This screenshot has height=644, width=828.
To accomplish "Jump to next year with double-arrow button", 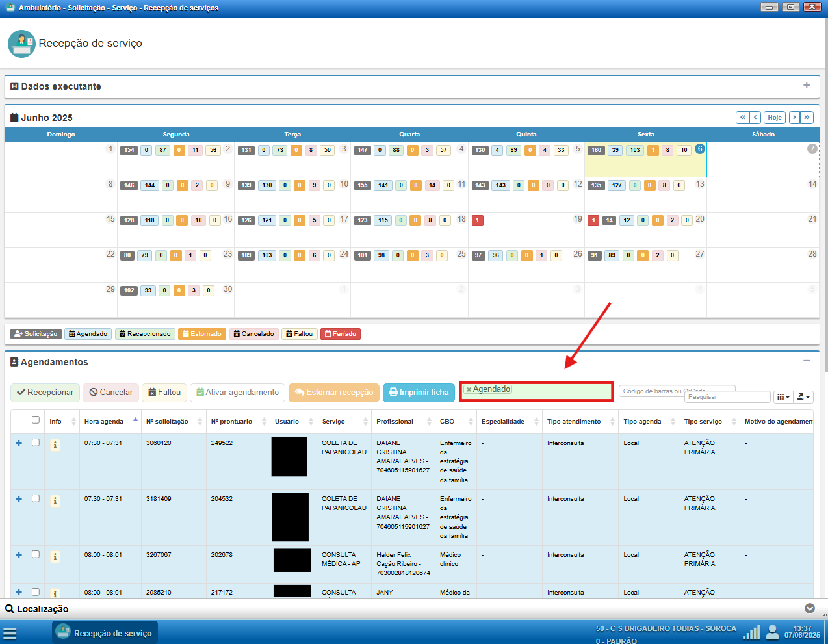I will 807,118.
